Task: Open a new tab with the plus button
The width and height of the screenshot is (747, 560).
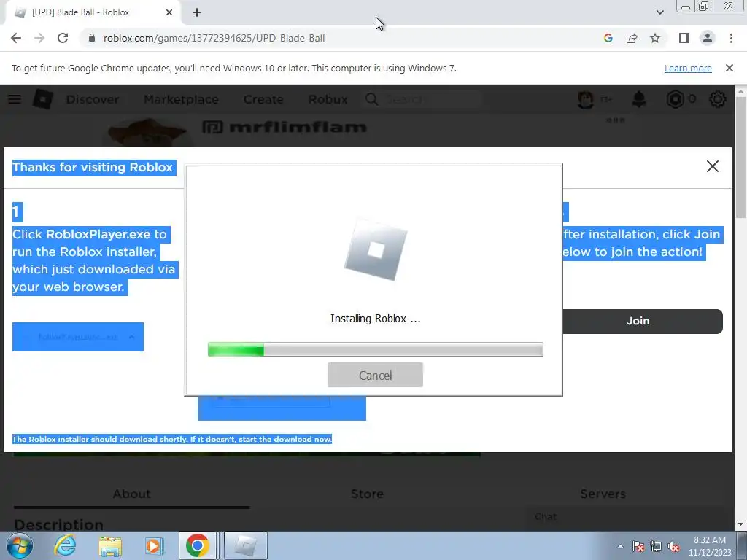Action: (197, 12)
